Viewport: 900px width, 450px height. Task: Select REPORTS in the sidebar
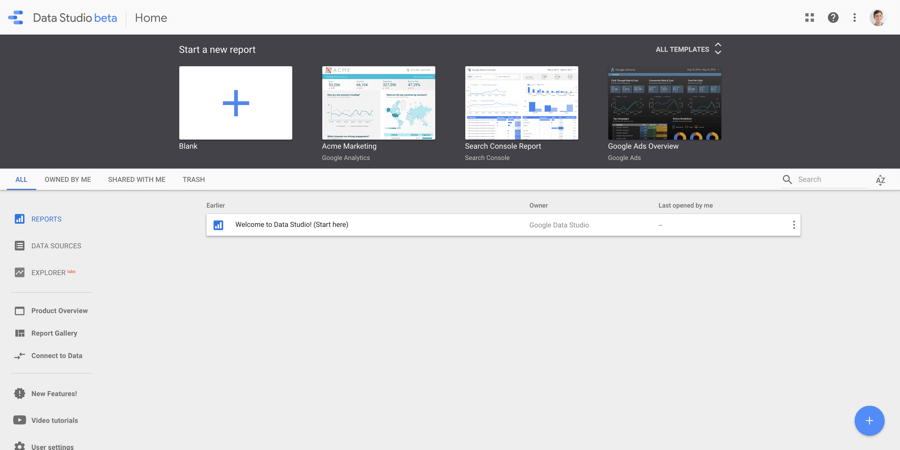pos(46,219)
